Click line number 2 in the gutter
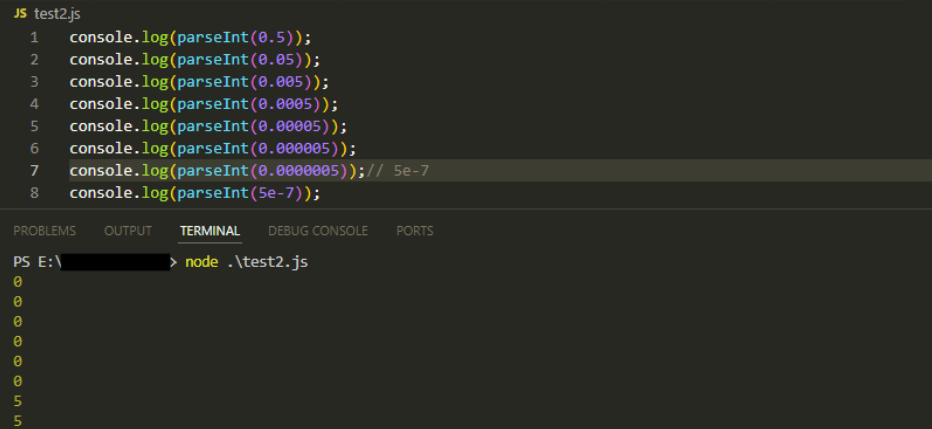The image size is (932, 429). pyautogui.click(x=34, y=59)
